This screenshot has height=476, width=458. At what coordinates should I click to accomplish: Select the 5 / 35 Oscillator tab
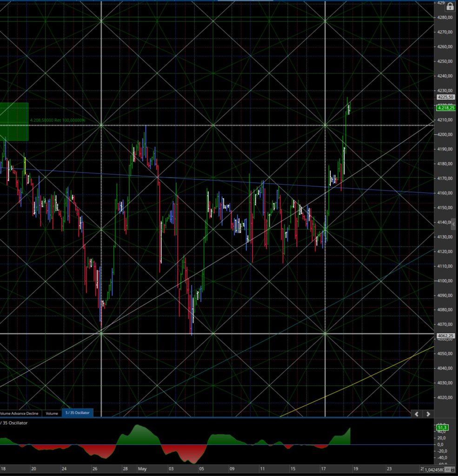78,413
